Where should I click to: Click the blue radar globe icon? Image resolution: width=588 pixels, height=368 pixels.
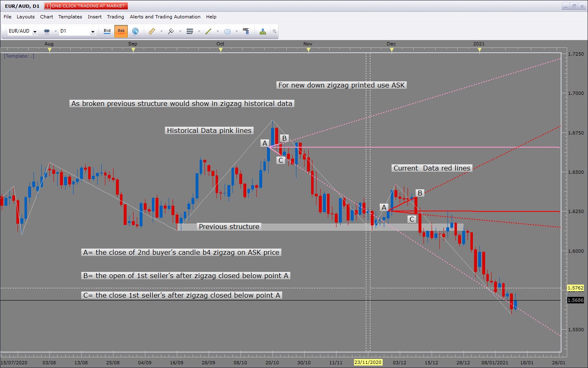pos(135,31)
